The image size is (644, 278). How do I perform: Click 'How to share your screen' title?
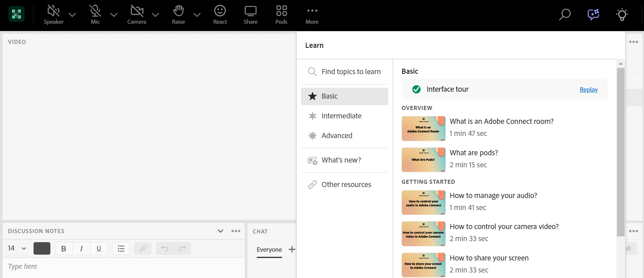pos(489,258)
